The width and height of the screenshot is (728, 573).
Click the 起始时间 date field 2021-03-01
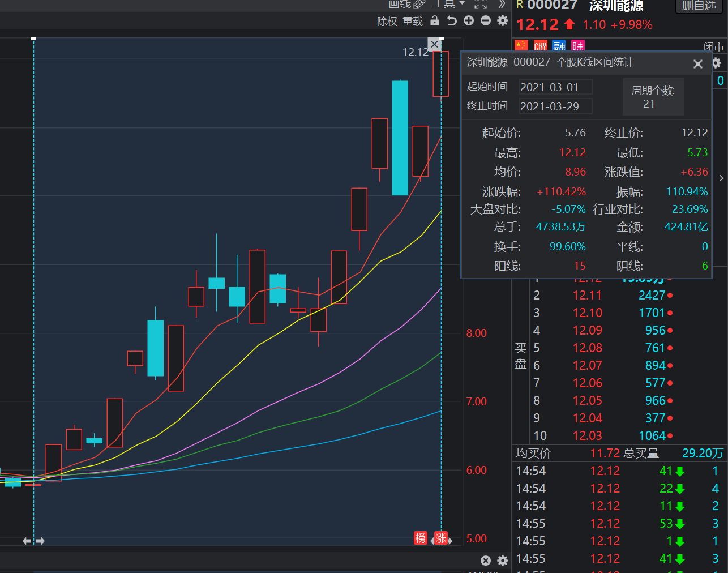coord(555,87)
